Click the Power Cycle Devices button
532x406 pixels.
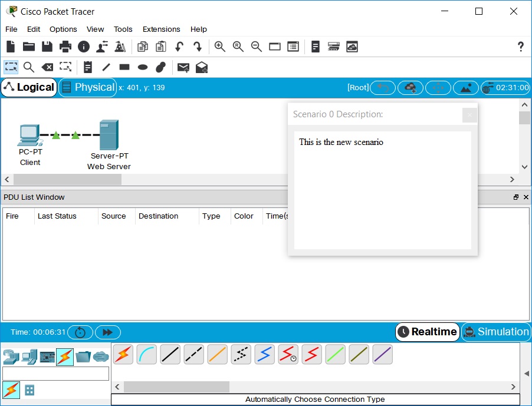pos(80,332)
